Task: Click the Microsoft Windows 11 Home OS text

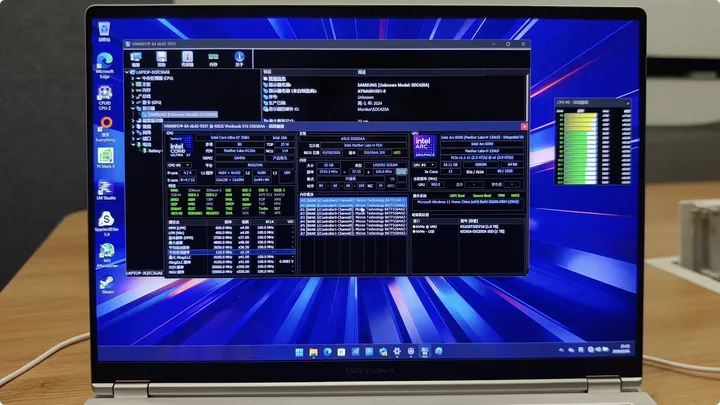Action: tap(468, 202)
